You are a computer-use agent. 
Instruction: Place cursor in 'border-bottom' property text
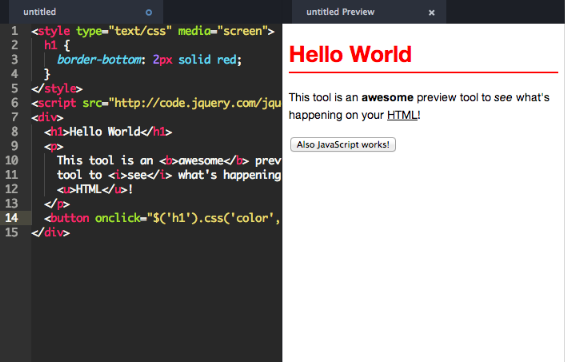pyautogui.click(x=99, y=59)
